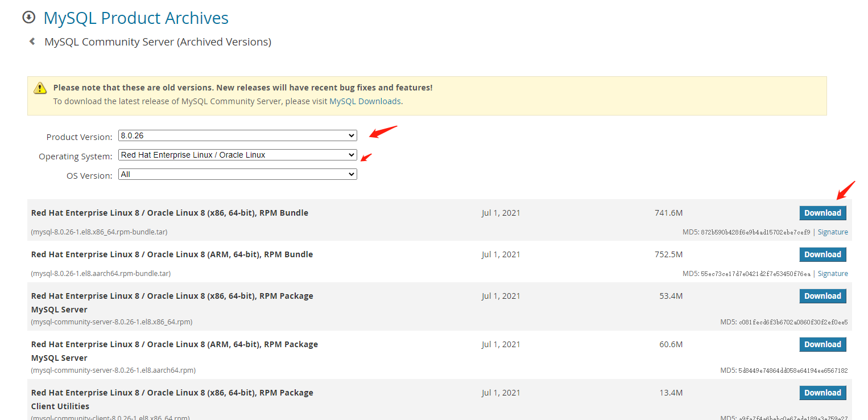Click the 60.6M file size
The height and width of the screenshot is (420, 868).
click(671, 344)
